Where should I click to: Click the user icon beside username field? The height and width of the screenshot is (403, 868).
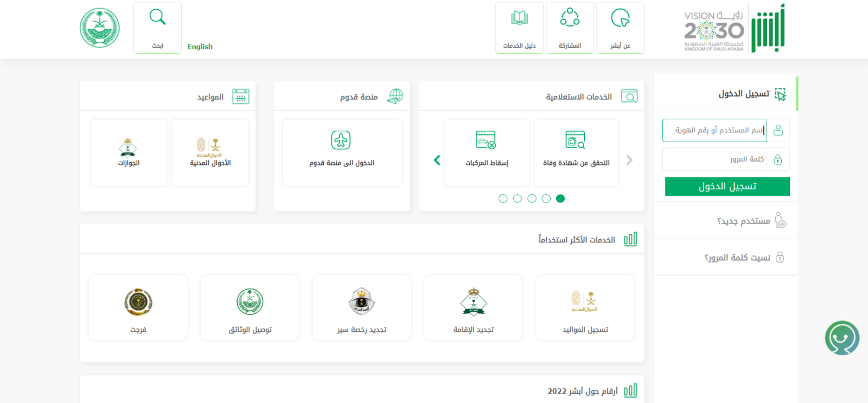tap(778, 130)
